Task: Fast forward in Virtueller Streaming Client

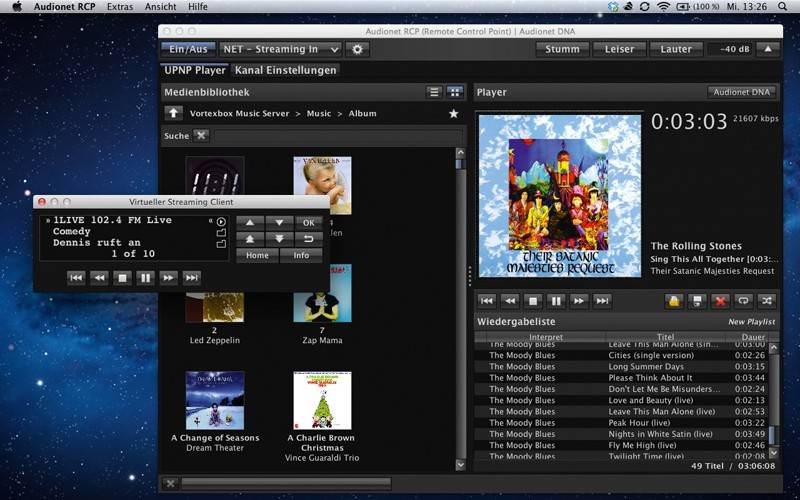Action: point(168,278)
